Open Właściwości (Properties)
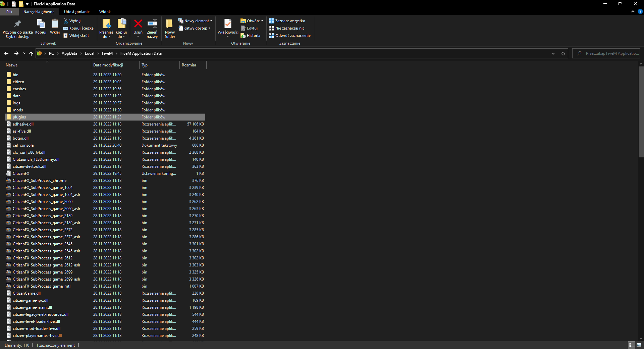 (228, 27)
